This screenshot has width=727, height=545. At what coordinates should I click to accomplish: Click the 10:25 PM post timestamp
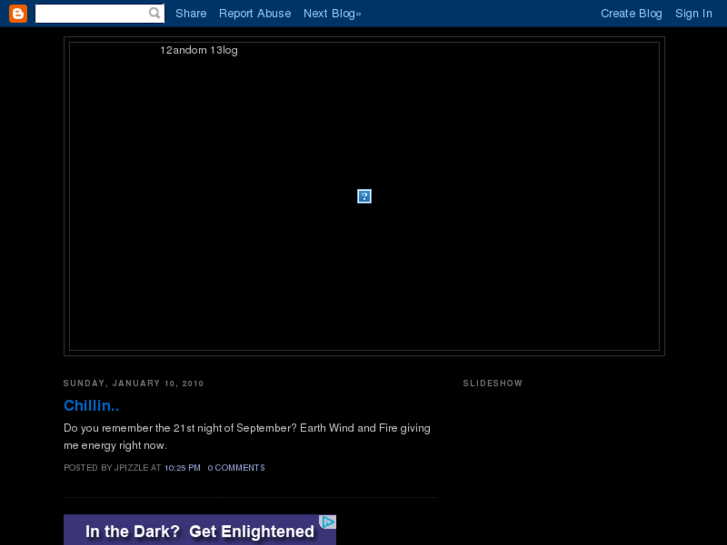(x=182, y=468)
